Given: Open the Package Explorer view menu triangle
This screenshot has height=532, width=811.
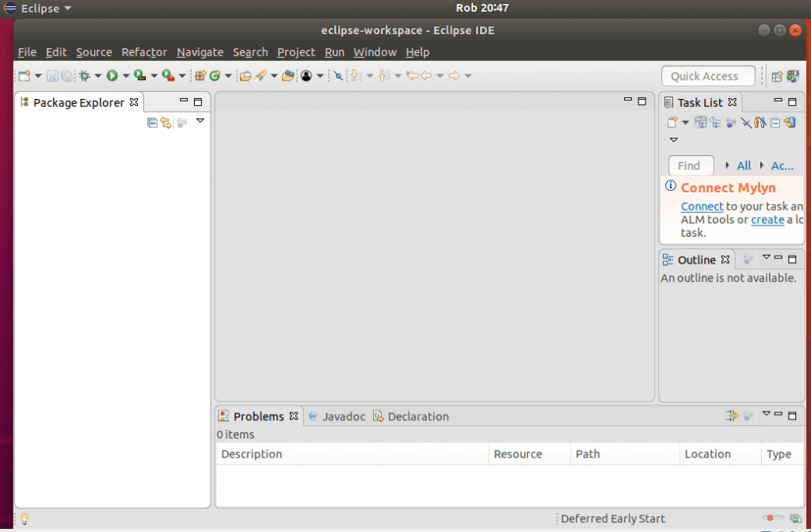Looking at the screenshot, I should 200,120.
